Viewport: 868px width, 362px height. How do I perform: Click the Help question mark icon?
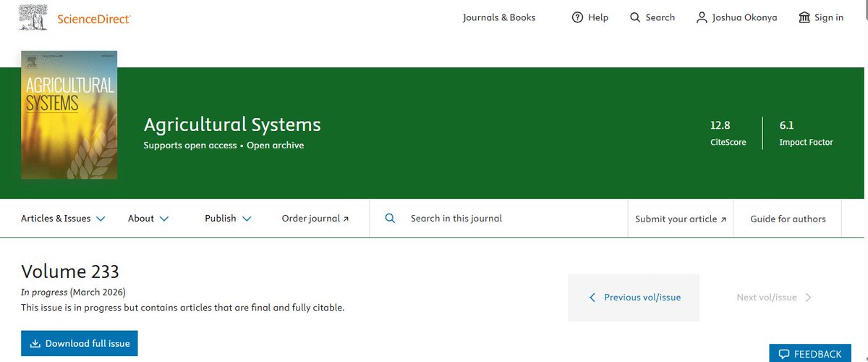(577, 17)
